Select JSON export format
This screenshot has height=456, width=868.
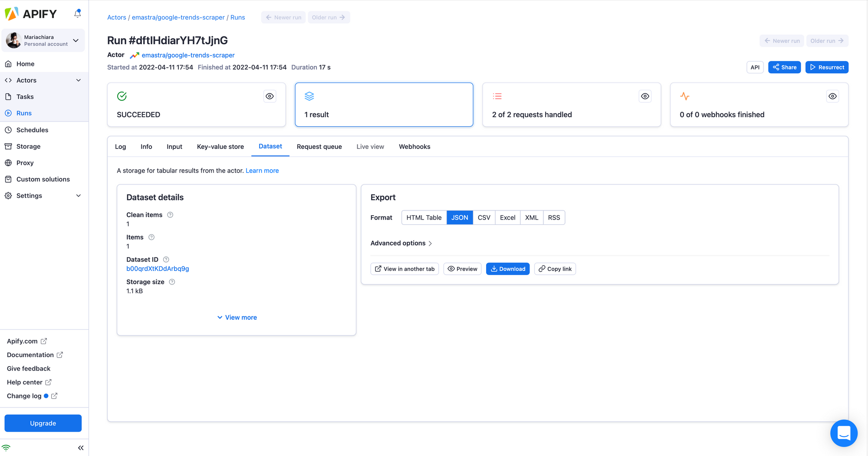pos(460,217)
